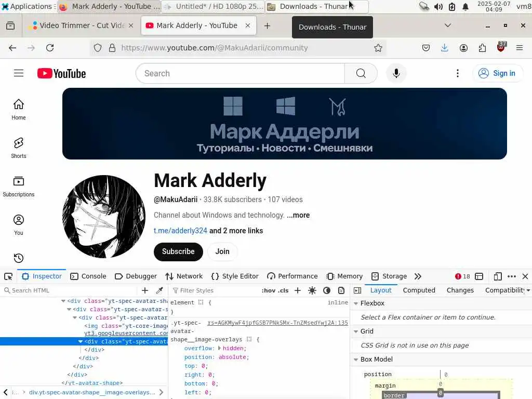Open the sidebar tabs overflow dropdown
This screenshot has width=532, height=399.
click(528, 290)
